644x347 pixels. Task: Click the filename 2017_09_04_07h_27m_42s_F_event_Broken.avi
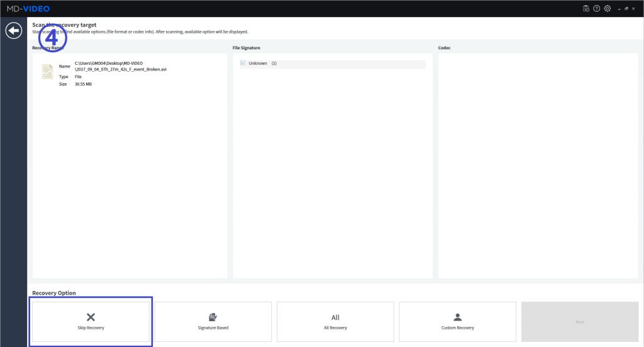click(121, 69)
